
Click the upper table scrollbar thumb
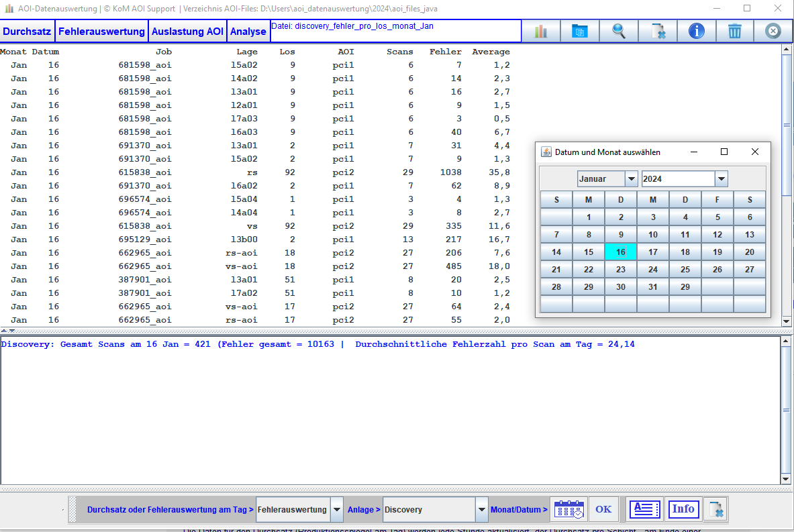pos(786,125)
